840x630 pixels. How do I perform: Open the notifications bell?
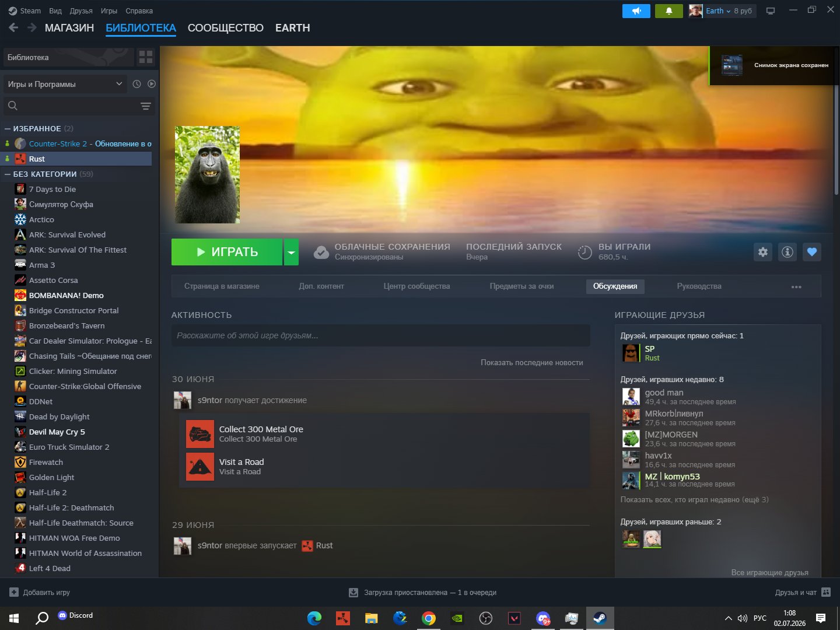669,11
